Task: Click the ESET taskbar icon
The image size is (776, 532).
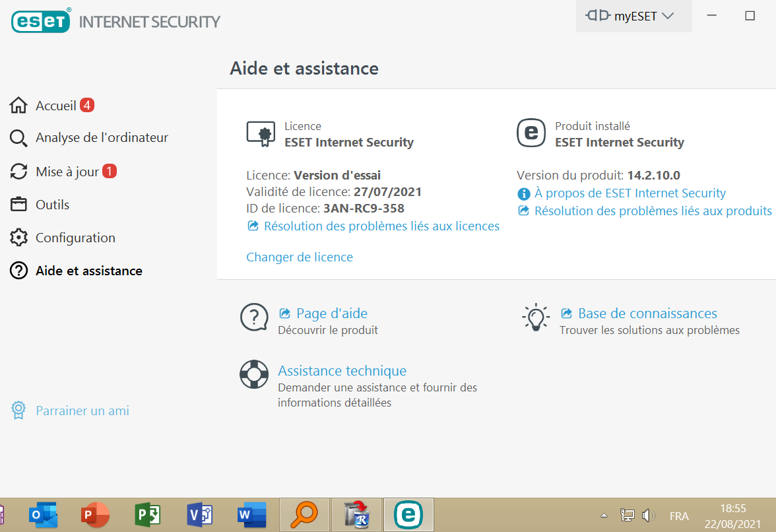Action: click(408, 515)
